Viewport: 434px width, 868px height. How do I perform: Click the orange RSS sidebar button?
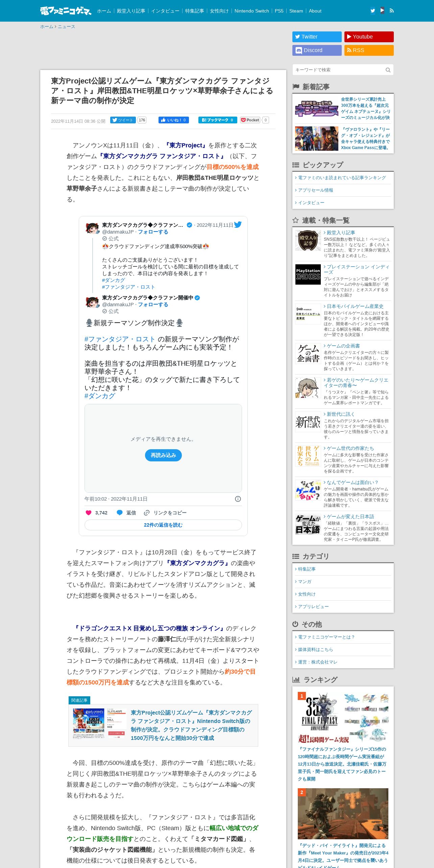coord(369,50)
